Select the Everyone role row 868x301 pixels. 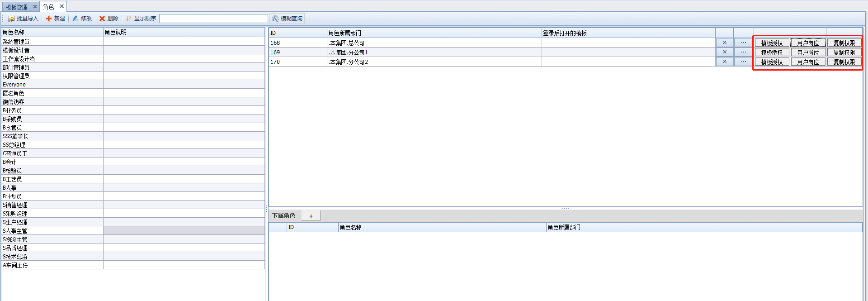tap(14, 85)
